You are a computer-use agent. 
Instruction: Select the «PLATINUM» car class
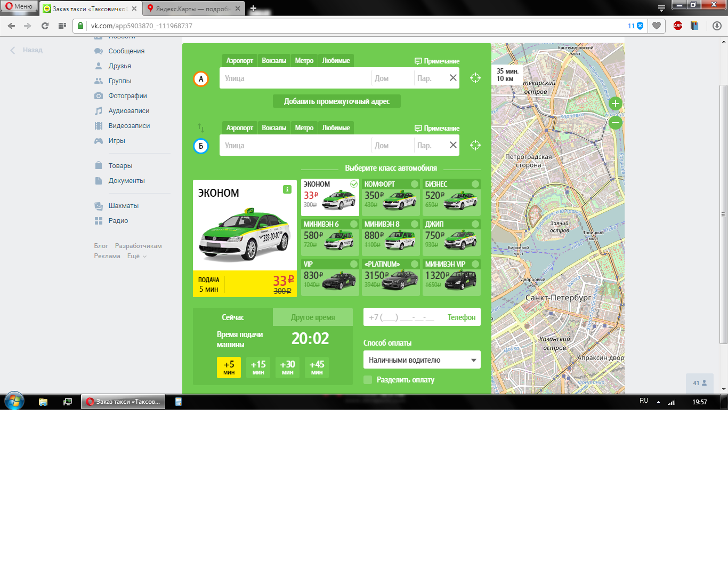coord(391,277)
